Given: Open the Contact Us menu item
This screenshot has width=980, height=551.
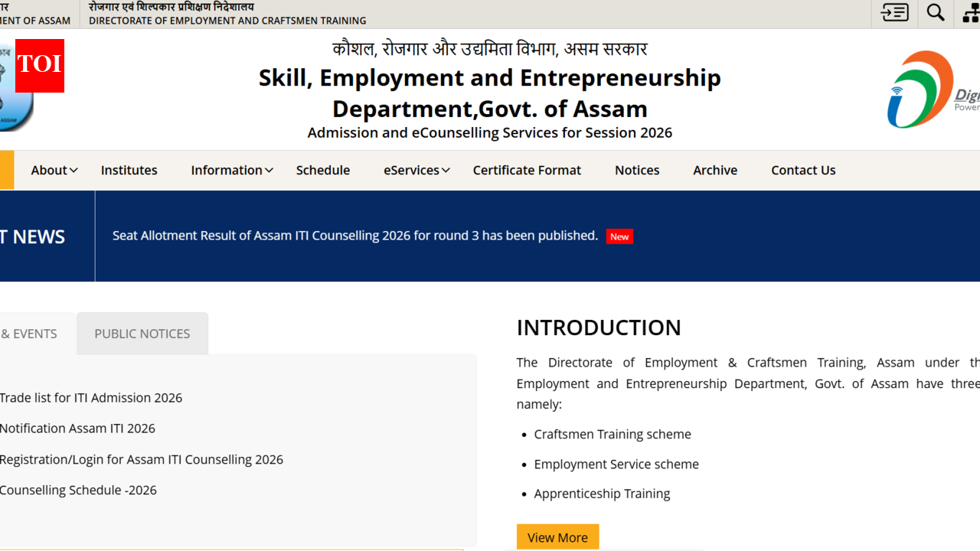Looking at the screenshot, I should point(803,171).
